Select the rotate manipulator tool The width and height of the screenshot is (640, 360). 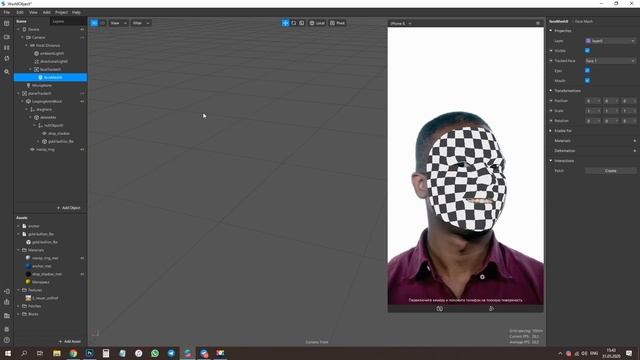[x=293, y=23]
